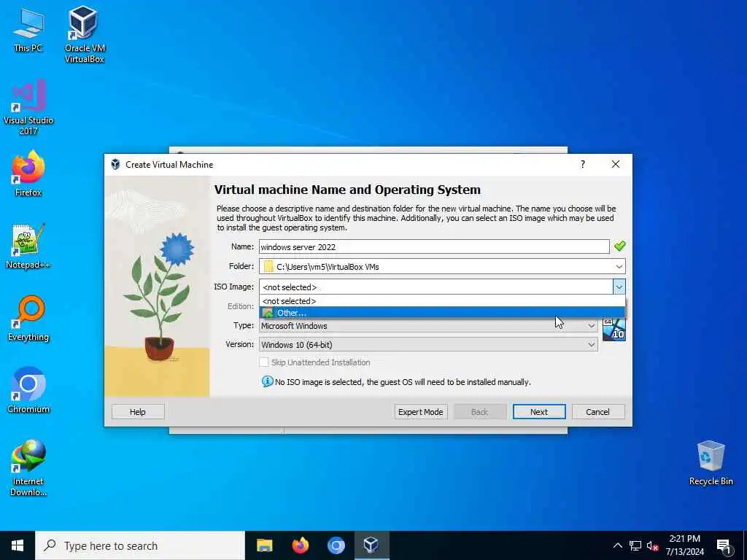
Task: Select 'Other...' in the ISO Image list
Action: (x=442, y=312)
